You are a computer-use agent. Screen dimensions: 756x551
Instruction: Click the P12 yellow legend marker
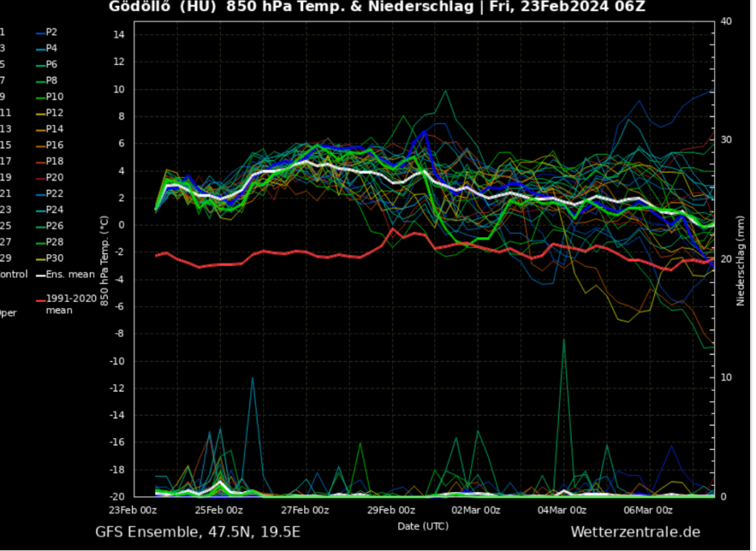click(x=40, y=114)
